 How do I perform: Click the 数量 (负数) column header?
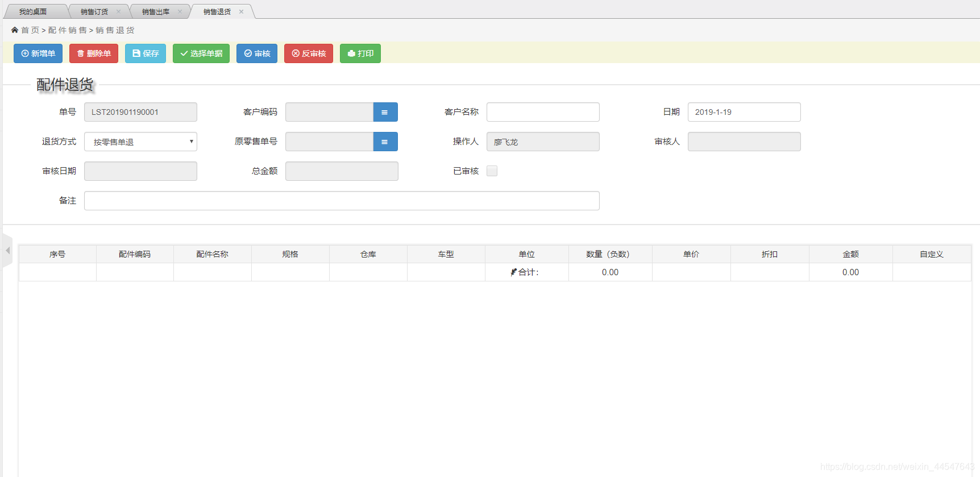tap(611, 254)
